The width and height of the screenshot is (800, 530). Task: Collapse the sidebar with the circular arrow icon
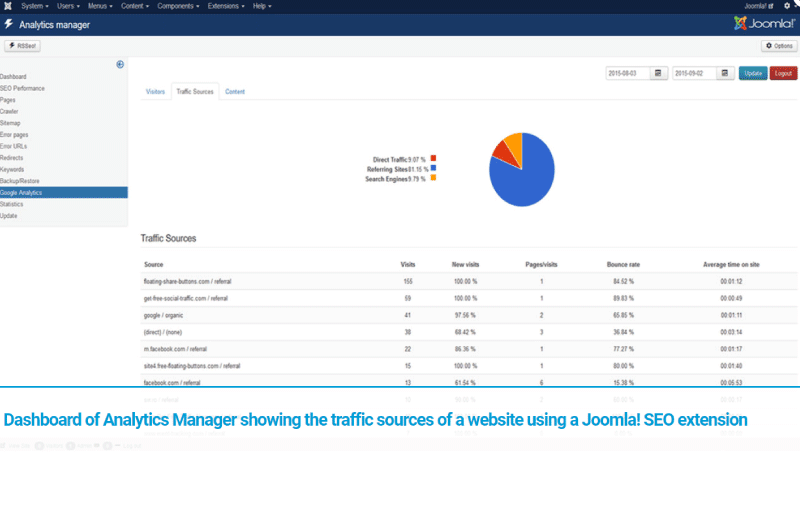click(120, 64)
